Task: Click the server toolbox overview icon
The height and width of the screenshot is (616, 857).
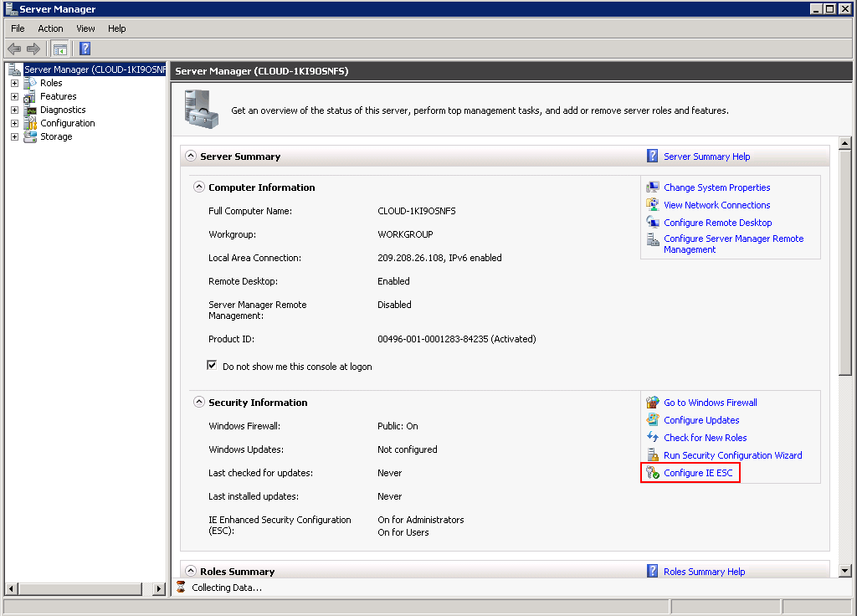Action: tap(201, 110)
